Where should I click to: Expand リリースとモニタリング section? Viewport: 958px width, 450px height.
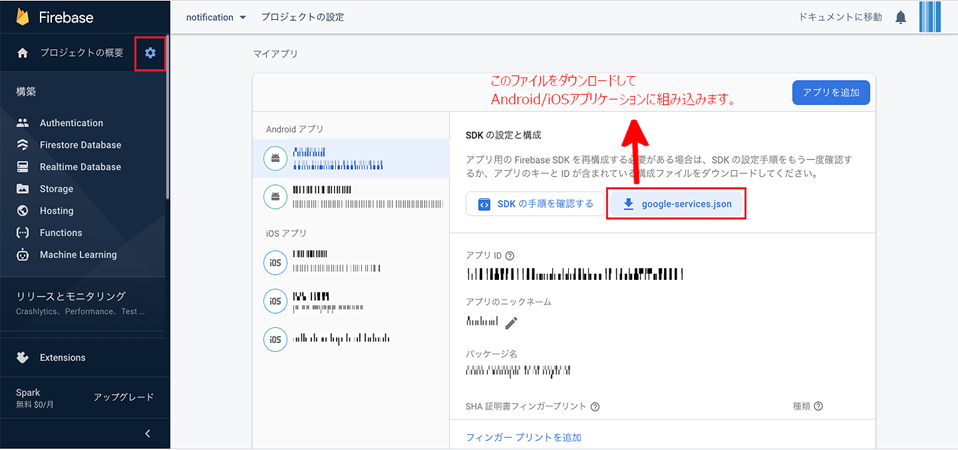(x=82, y=303)
